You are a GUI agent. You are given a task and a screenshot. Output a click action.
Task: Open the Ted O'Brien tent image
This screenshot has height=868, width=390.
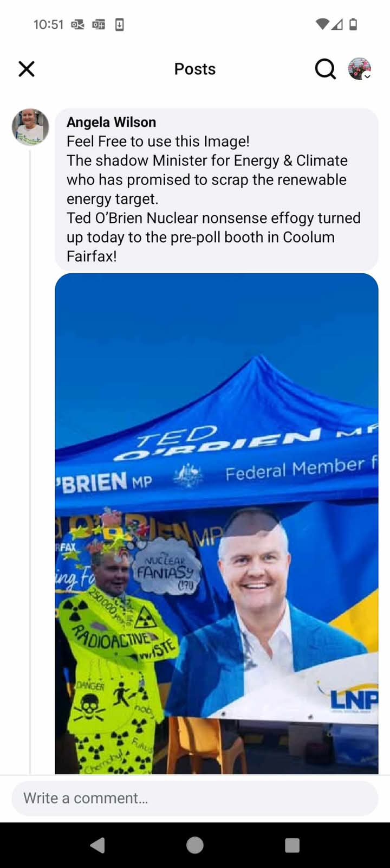tap(217, 523)
